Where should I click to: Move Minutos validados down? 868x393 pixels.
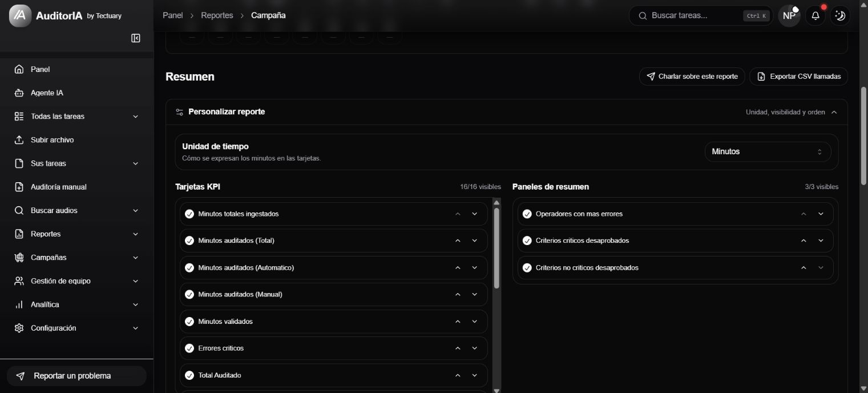474,321
